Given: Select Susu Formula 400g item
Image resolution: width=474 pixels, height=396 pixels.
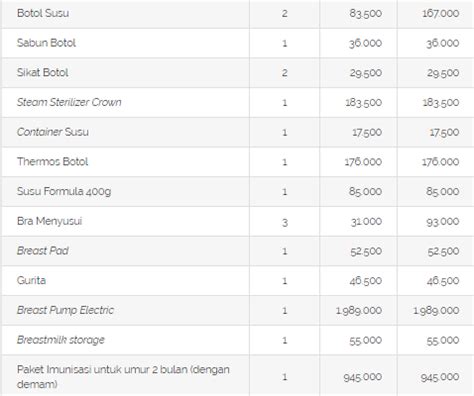Looking at the screenshot, I should point(64,192).
